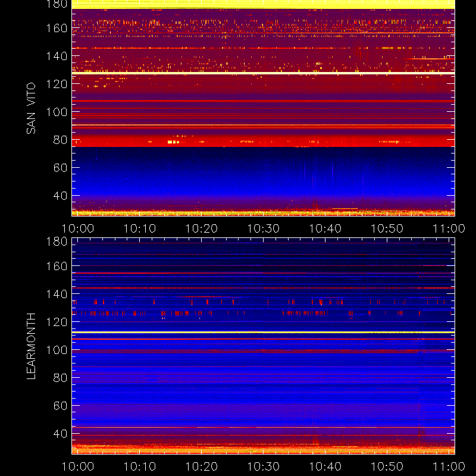Pick the 80 tick label on San Vito axis
The height and width of the screenshot is (476, 476).
(x=60, y=140)
